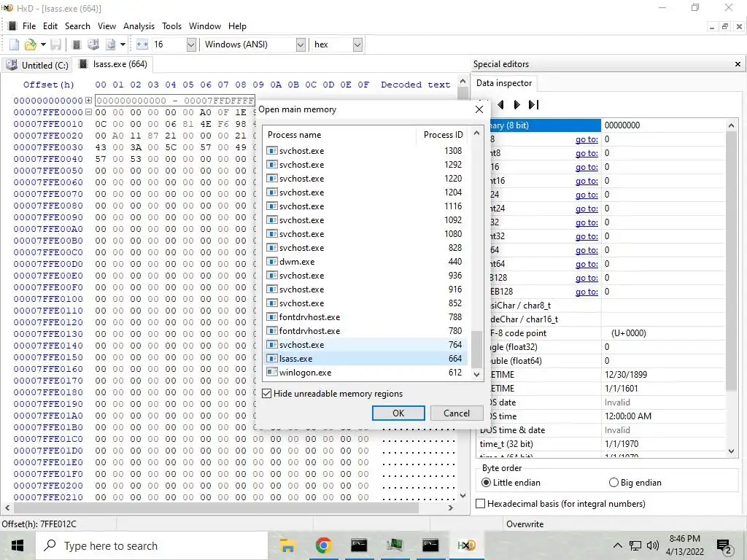
Task: Click the Process name column header
Action: click(339, 135)
